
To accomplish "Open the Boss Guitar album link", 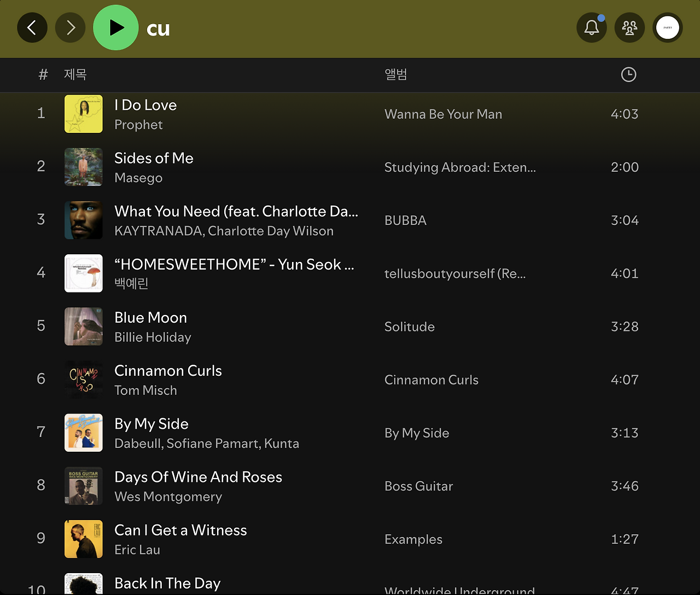I will 419,486.
